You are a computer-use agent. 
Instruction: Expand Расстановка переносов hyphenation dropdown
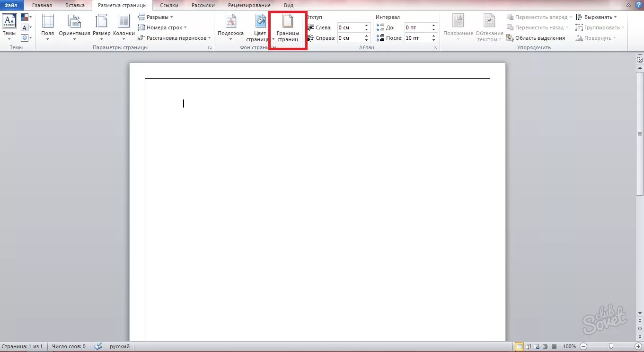tap(175, 38)
